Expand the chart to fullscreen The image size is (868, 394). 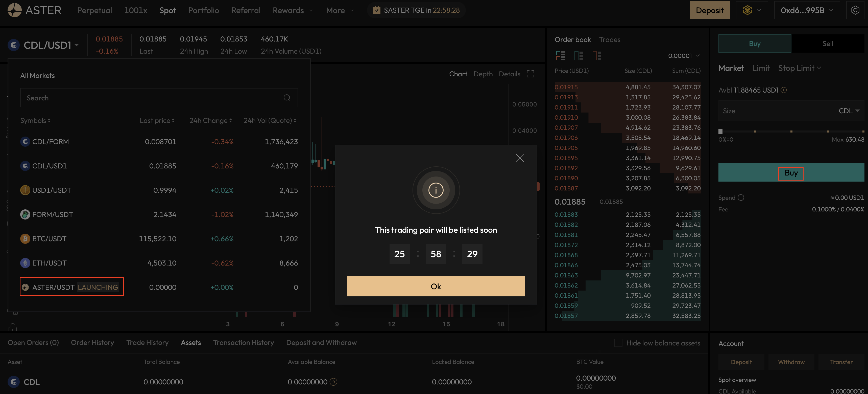[x=530, y=74]
